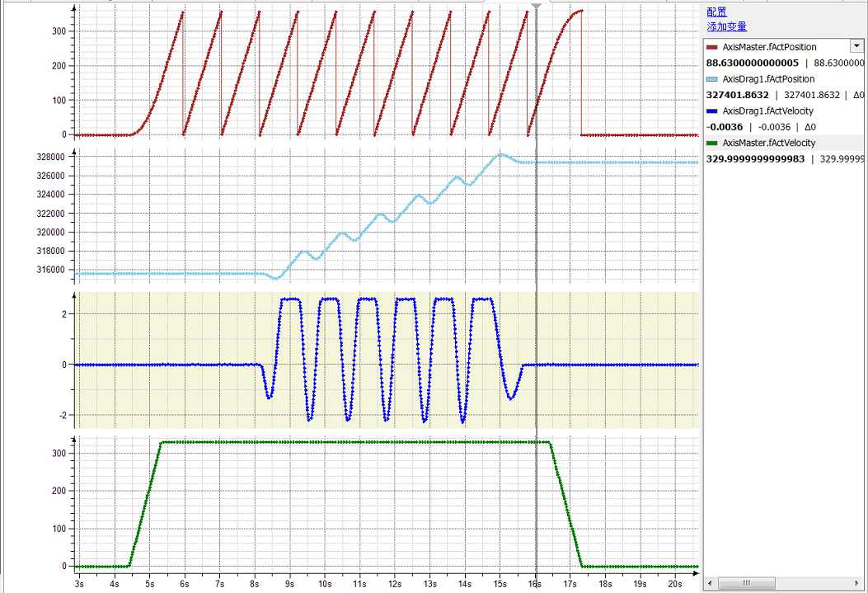This screenshot has width=868, height=593.
Task: Click the light blue AxisDrag1.fActPosition color swatch
Action: pyautogui.click(x=713, y=79)
